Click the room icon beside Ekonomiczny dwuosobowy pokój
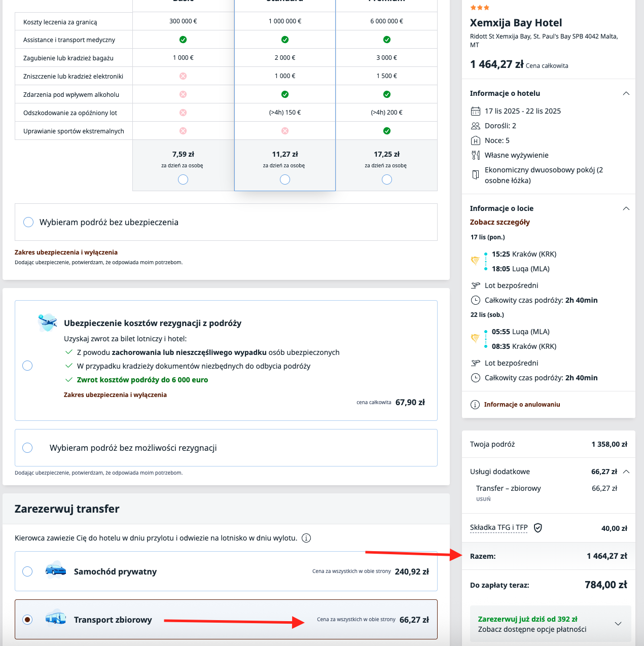Image resolution: width=644 pixels, height=646 pixels. click(x=476, y=174)
